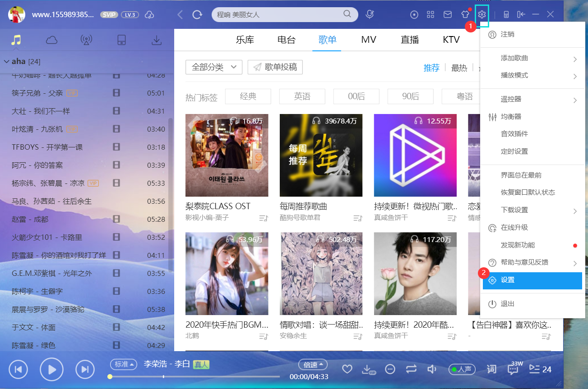Open the phone remote icon in title bar
The height and width of the screenshot is (389, 588).
pyautogui.click(x=506, y=14)
